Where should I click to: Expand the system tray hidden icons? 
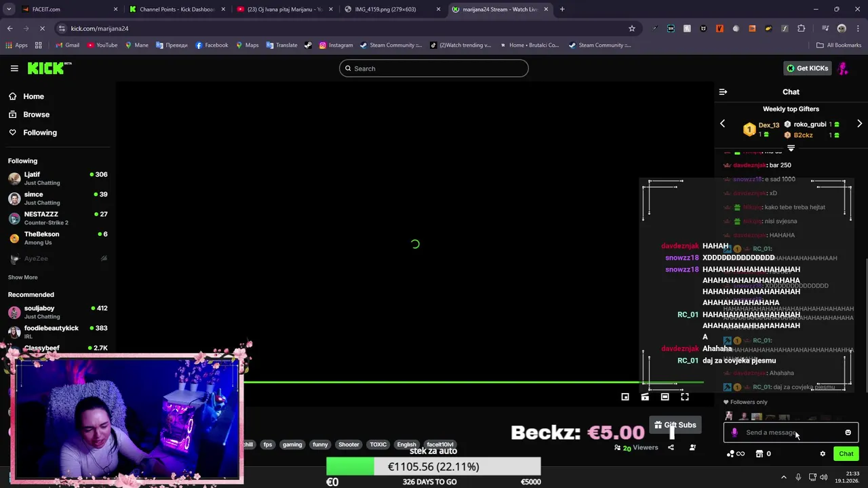click(x=784, y=477)
